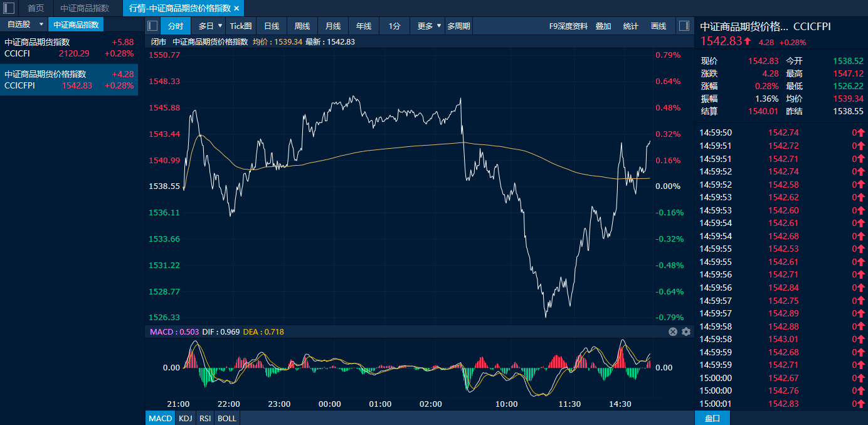The image size is (868, 425).
Task: Switch the indicator to KDJ
Action: (x=185, y=418)
